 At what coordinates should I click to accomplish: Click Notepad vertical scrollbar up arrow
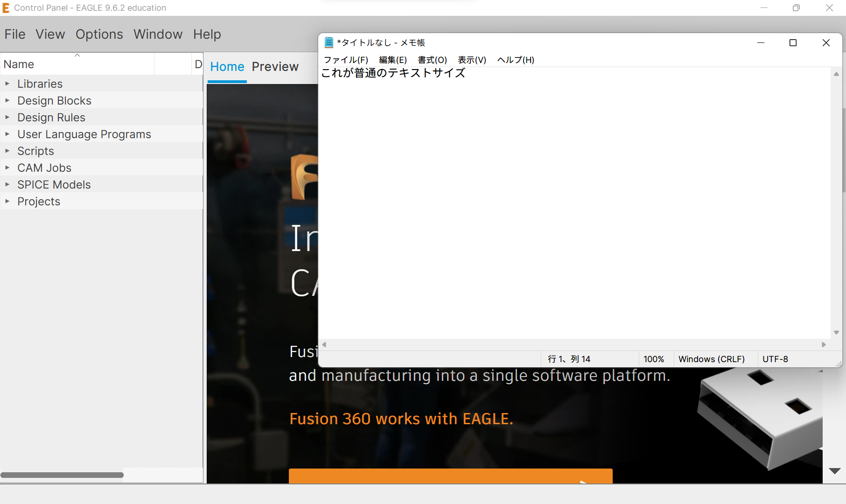click(836, 74)
